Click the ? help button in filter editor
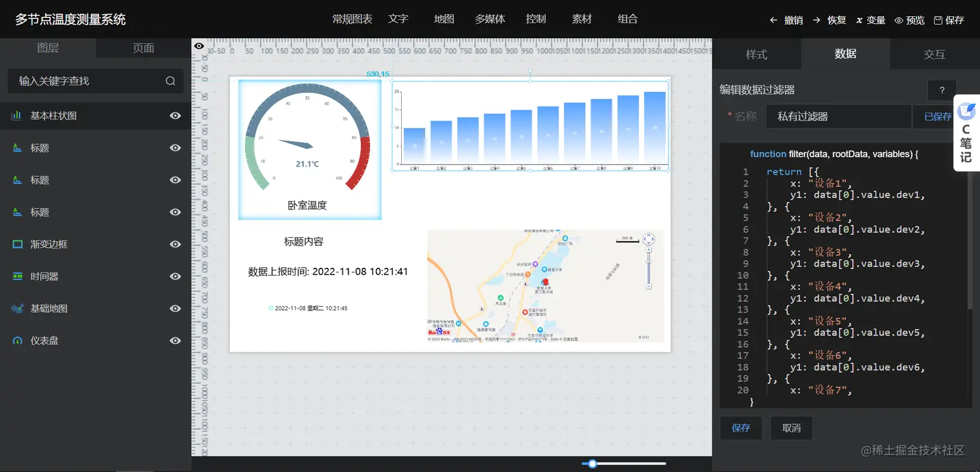Viewport: 980px width, 472px height. [942, 90]
